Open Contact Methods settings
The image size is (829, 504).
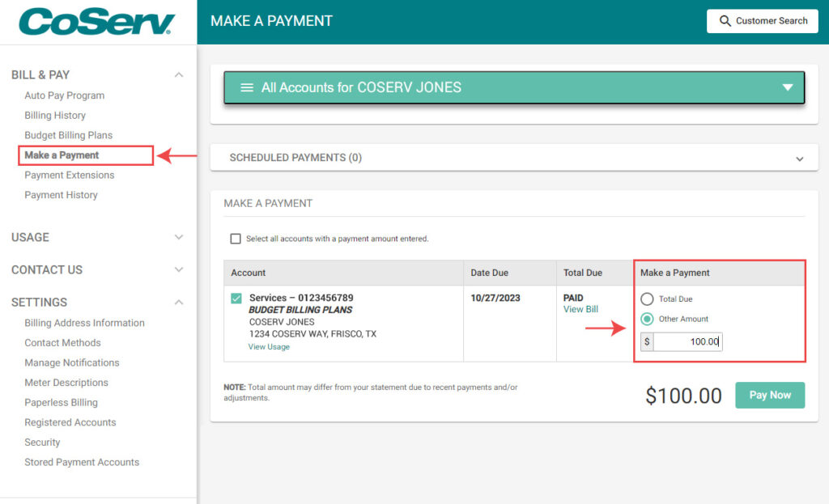(62, 343)
